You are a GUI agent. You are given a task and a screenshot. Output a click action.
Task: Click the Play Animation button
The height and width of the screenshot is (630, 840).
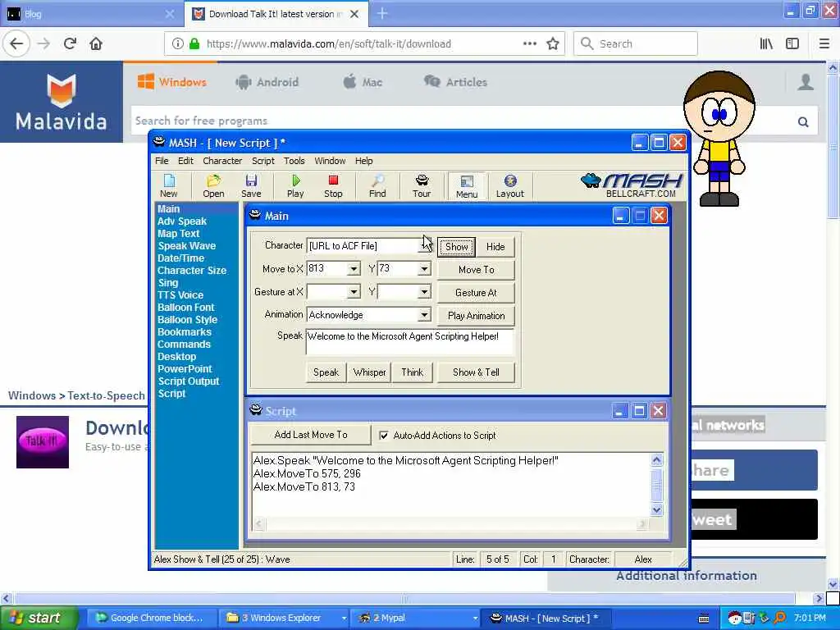coord(477,316)
